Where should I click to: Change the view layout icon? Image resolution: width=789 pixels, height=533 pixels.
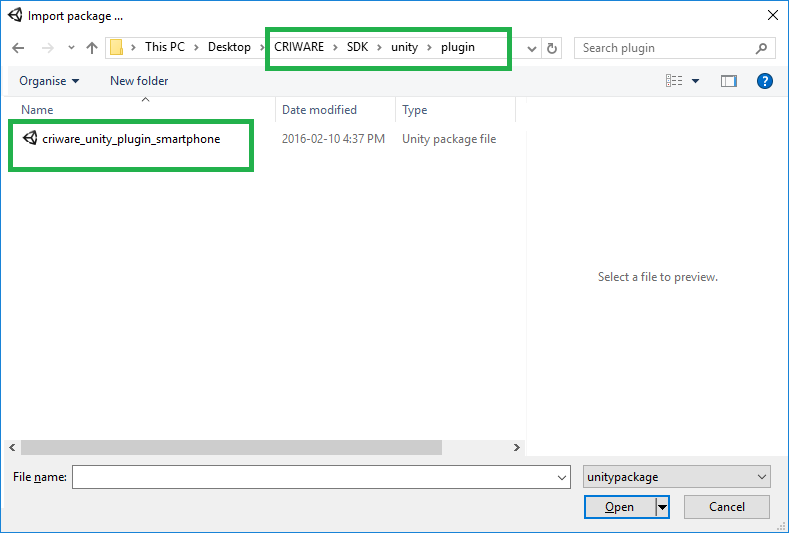point(674,81)
